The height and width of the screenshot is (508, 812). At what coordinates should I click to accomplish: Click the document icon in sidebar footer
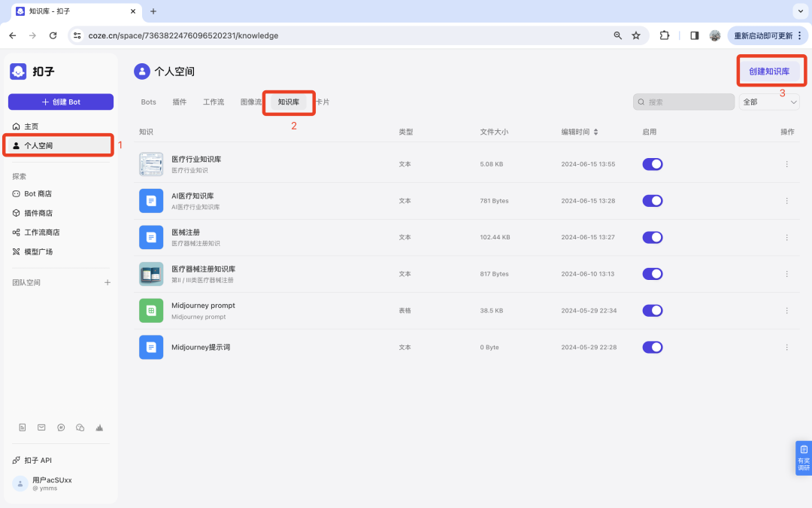pos(23,427)
